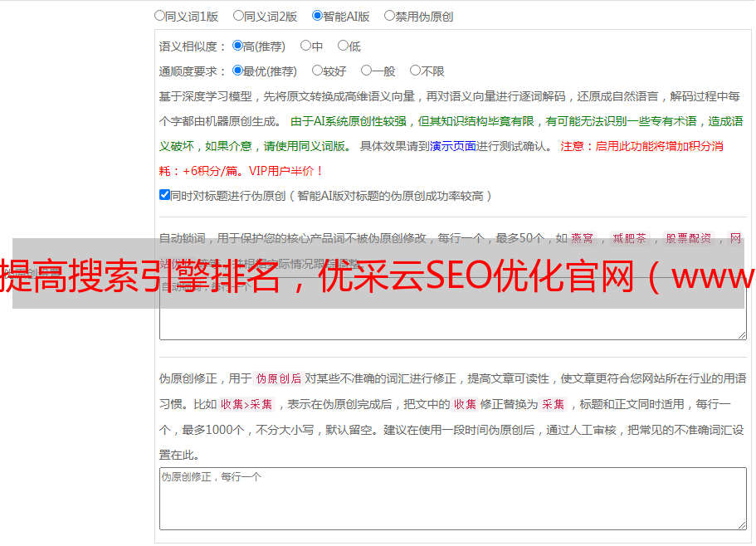Click the 语义相似度 label

point(193,46)
